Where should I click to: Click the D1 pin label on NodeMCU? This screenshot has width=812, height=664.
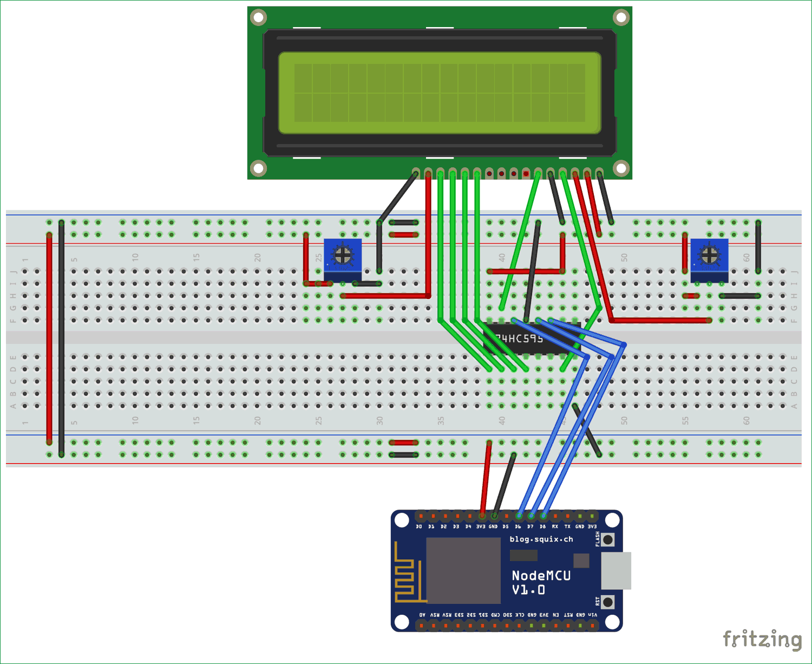point(431,526)
